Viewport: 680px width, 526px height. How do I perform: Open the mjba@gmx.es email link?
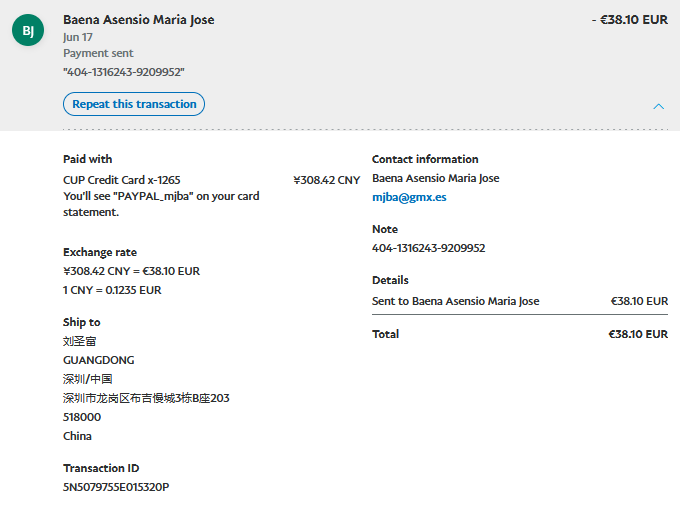(x=409, y=197)
